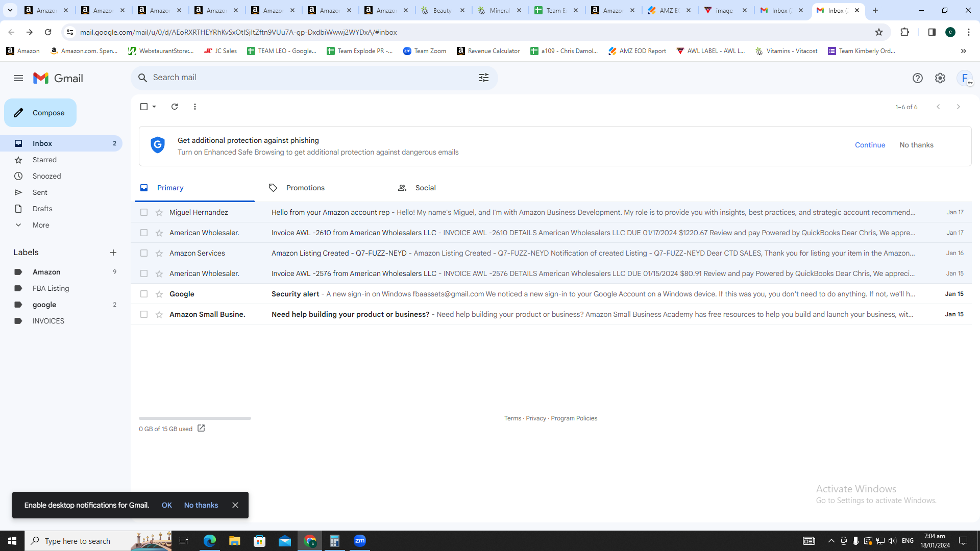Star the Miguel Hernandez email

[159, 212]
